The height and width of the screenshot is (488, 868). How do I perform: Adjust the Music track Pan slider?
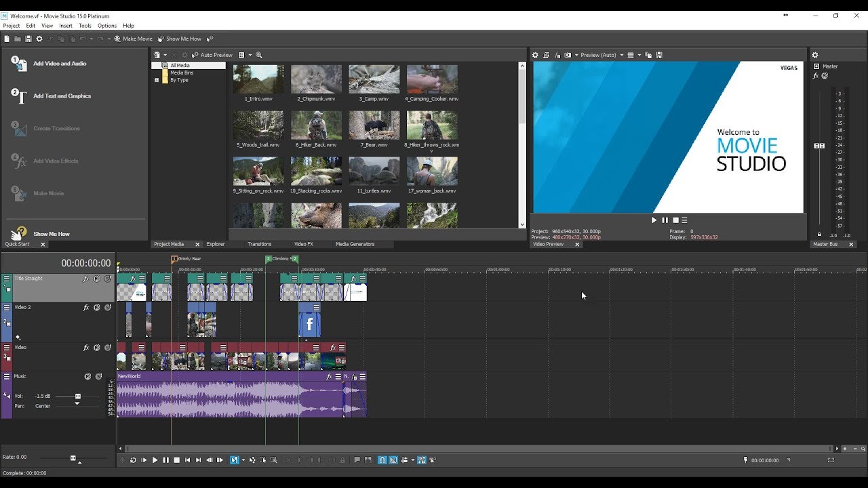coord(77,405)
